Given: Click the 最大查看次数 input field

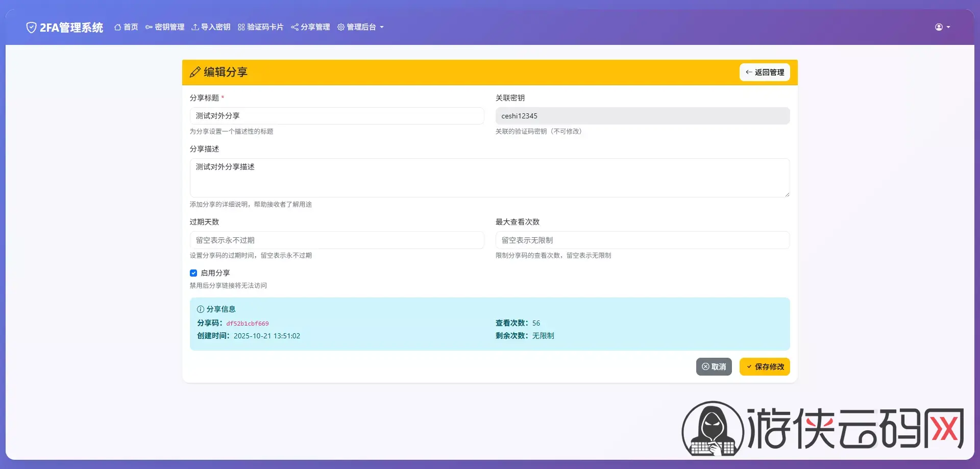Looking at the screenshot, I should (642, 240).
